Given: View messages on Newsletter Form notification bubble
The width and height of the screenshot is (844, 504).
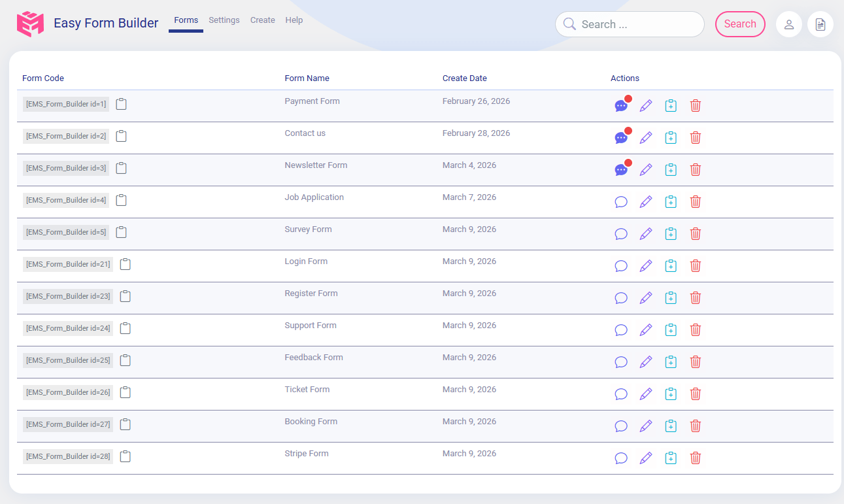Looking at the screenshot, I should point(628,163).
